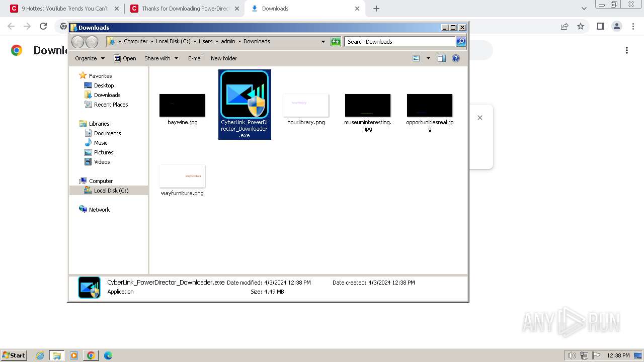
Task: Open the Organize dropdown menu
Action: click(x=90, y=58)
